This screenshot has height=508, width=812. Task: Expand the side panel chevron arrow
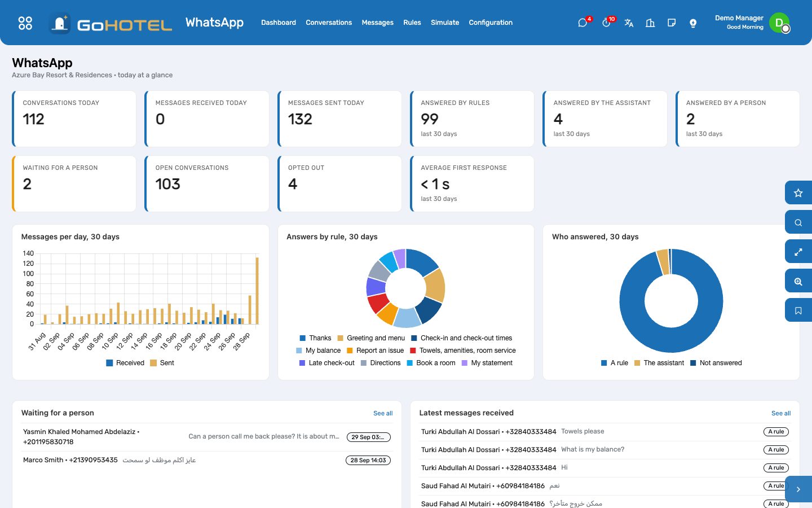click(x=798, y=489)
